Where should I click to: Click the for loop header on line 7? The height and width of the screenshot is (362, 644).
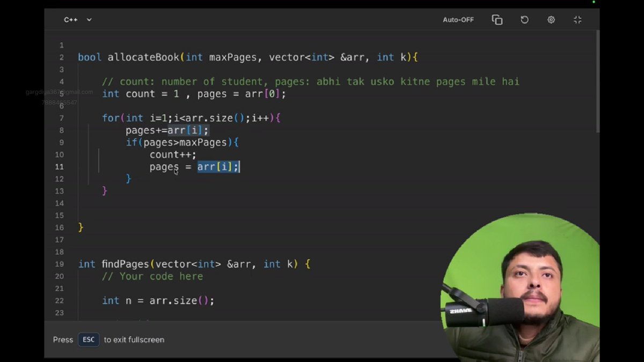coord(192,118)
